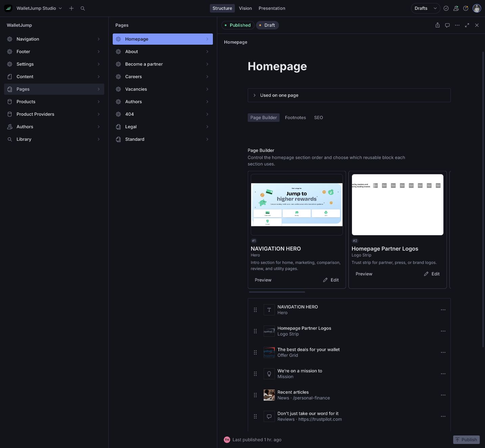Switch to the Vision tool tab

(245, 8)
